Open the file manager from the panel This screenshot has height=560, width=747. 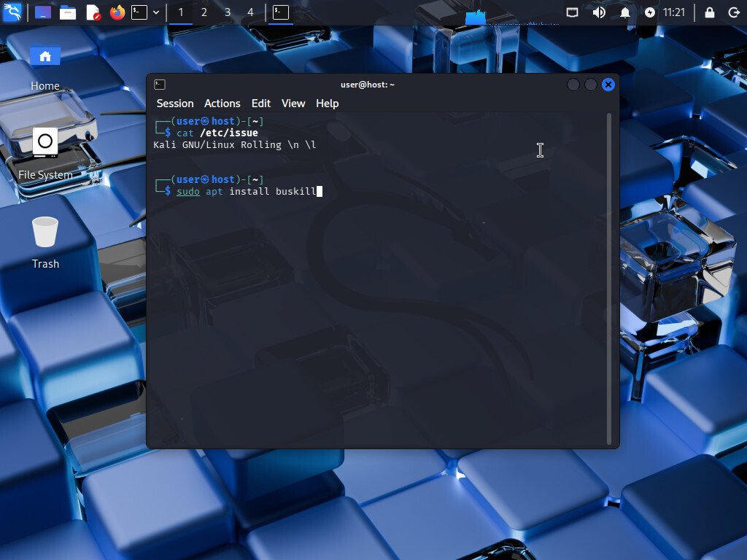[69, 12]
